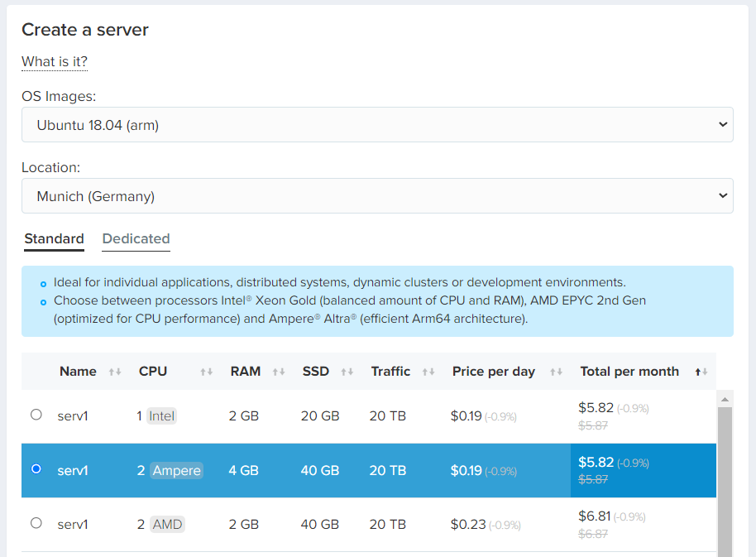Click the Ampere CPU badge
This screenshot has width=756, height=557.
click(176, 470)
